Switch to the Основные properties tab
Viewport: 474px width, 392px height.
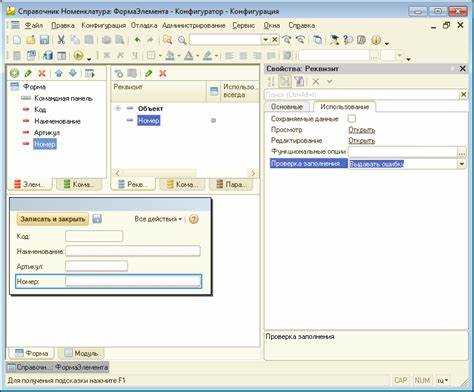(x=287, y=107)
